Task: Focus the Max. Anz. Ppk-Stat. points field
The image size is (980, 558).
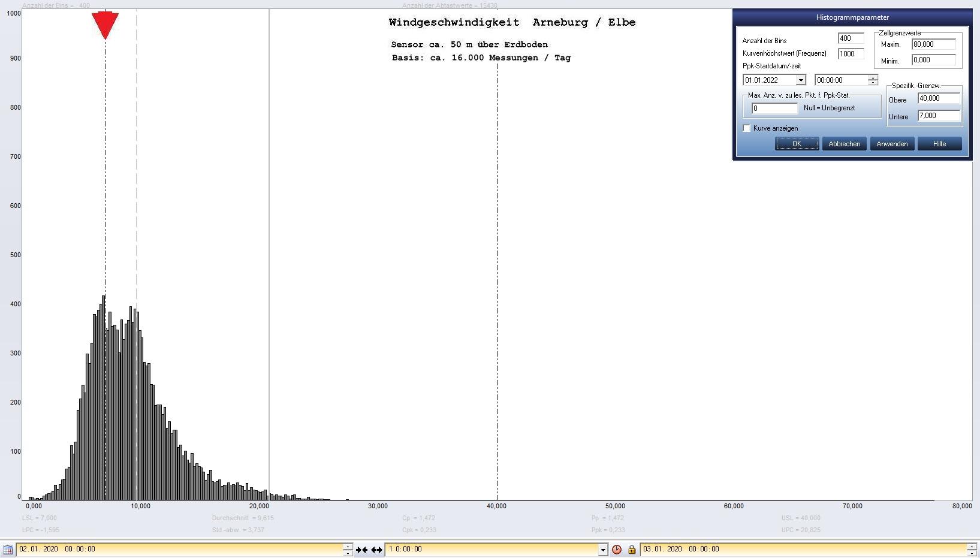Action: point(774,108)
